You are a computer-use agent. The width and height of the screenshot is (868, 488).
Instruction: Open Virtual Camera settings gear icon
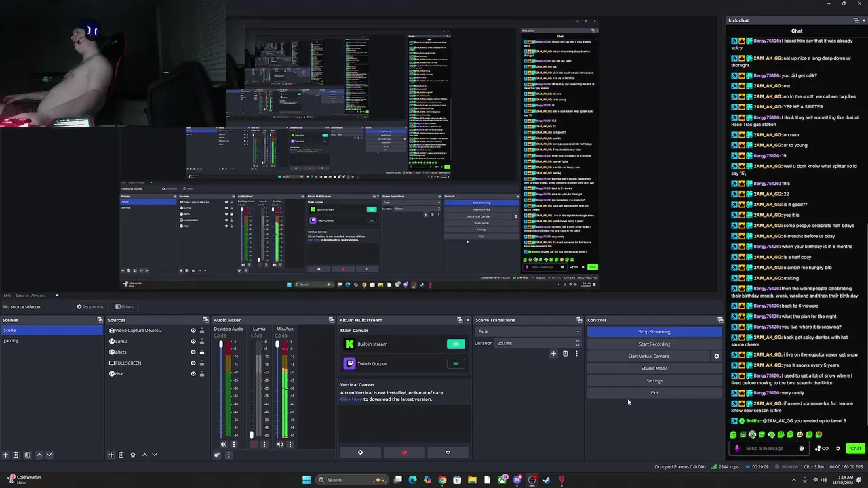[717, 356]
